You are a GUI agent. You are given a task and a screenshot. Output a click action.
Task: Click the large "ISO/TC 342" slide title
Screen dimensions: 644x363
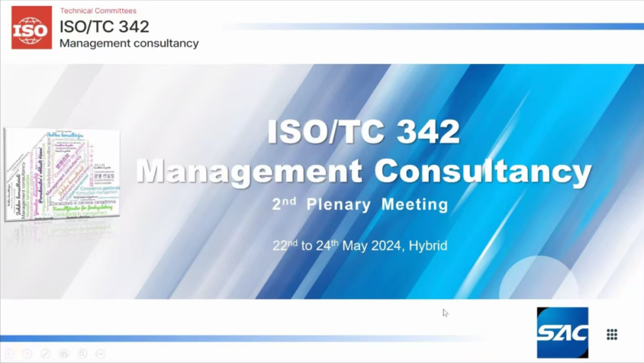pyautogui.click(x=363, y=132)
